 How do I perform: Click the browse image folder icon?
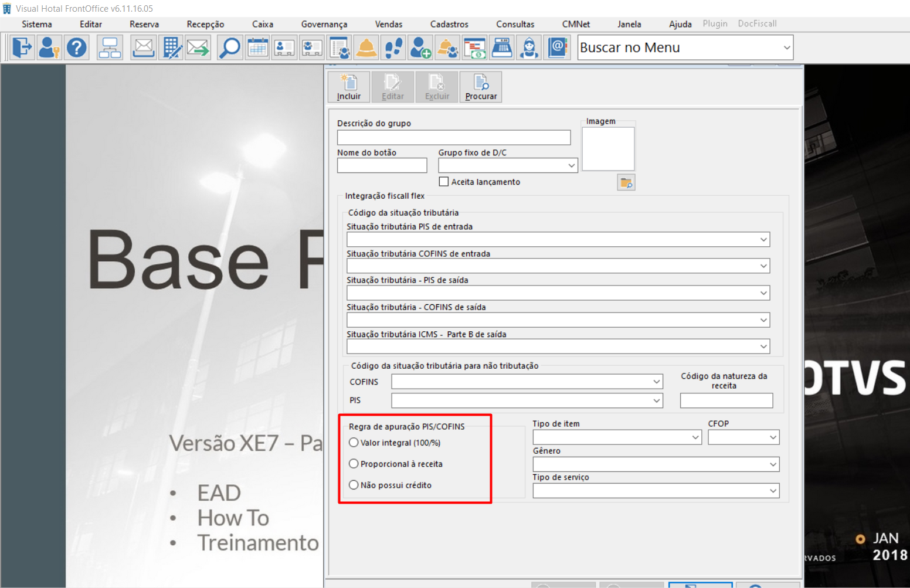(626, 183)
